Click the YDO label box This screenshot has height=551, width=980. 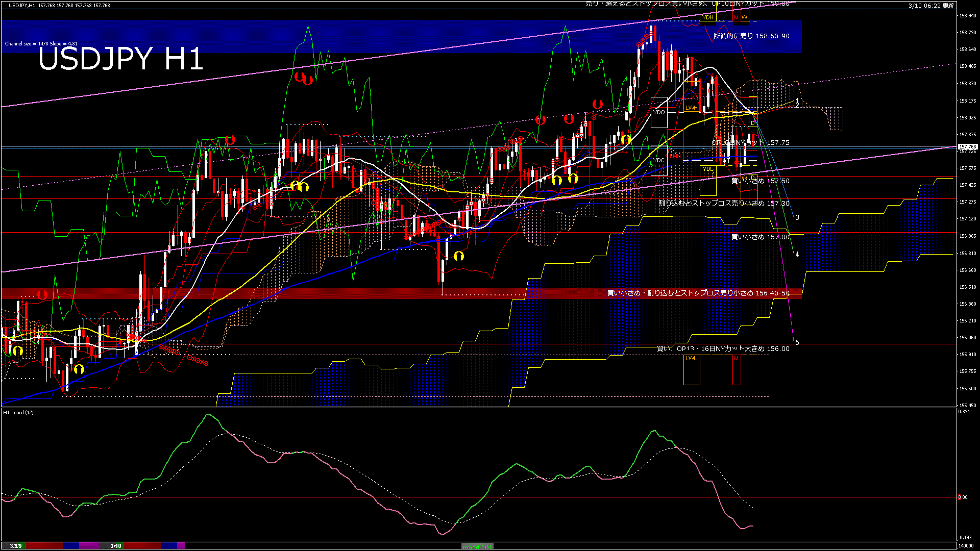tap(659, 112)
